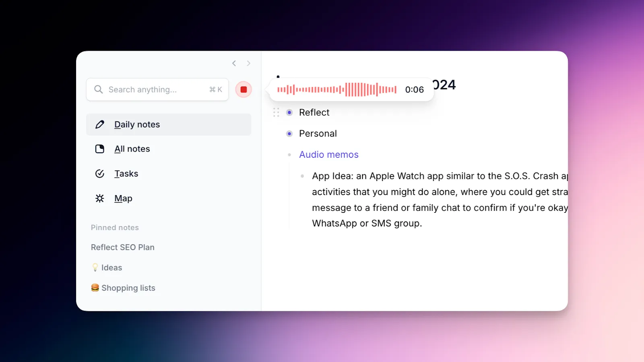Open All notes from the sidebar
The width and height of the screenshot is (644, 362).
tap(132, 149)
